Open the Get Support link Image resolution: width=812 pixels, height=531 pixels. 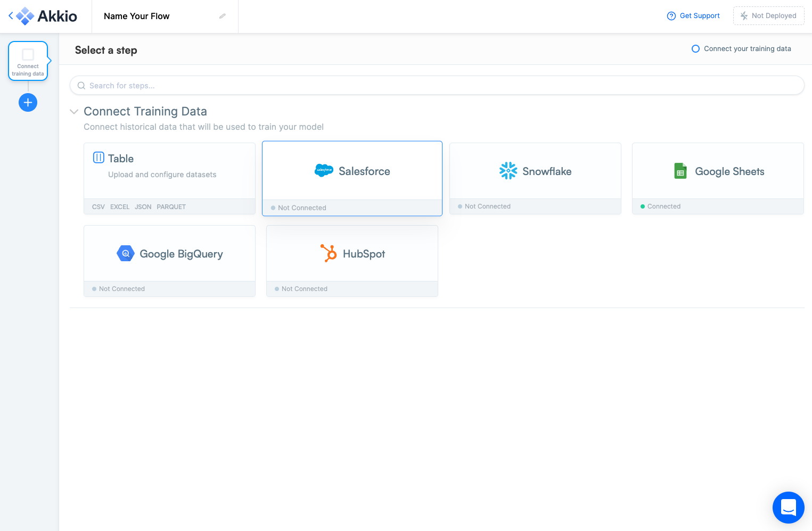693,16
